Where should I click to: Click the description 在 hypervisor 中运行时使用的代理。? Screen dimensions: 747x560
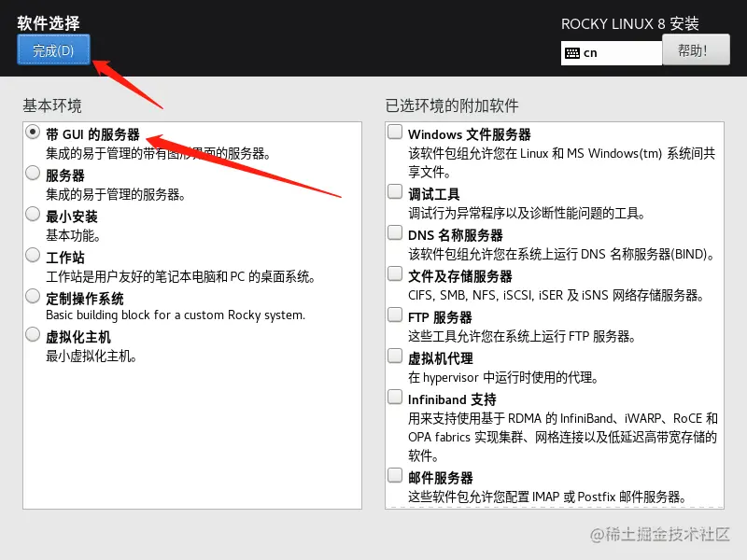[503, 378]
